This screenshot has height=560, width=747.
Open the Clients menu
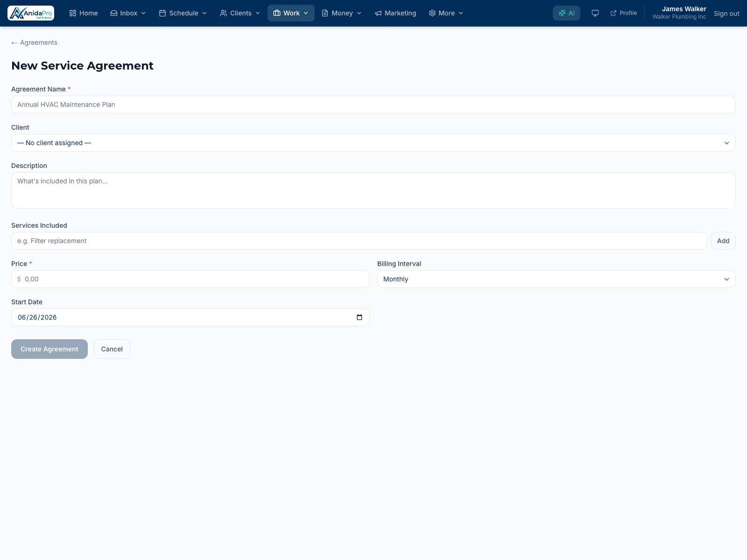click(x=240, y=13)
